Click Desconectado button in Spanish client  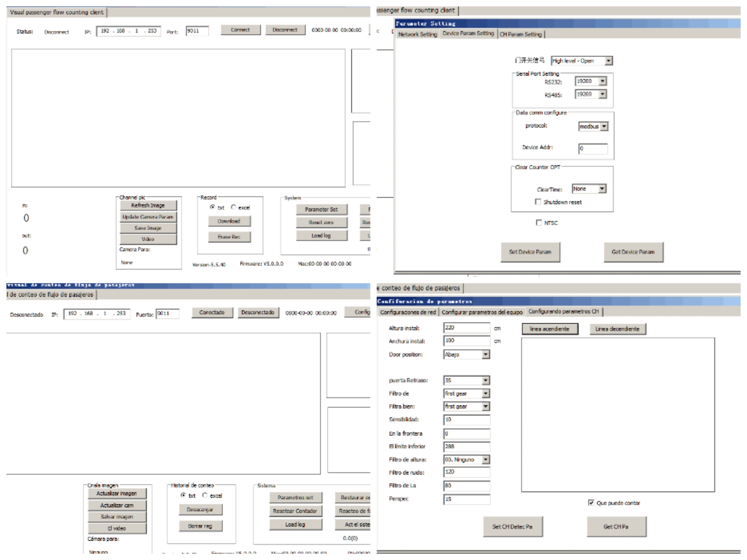(258, 312)
